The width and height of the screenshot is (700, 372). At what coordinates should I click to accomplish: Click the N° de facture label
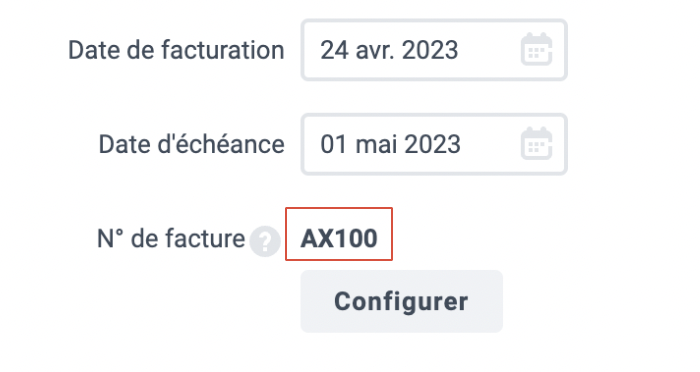(x=171, y=238)
